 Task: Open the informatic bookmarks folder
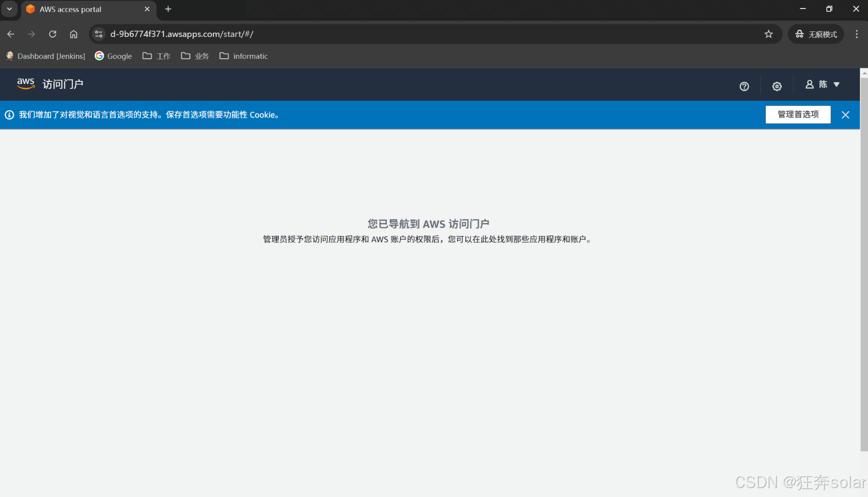pos(244,56)
